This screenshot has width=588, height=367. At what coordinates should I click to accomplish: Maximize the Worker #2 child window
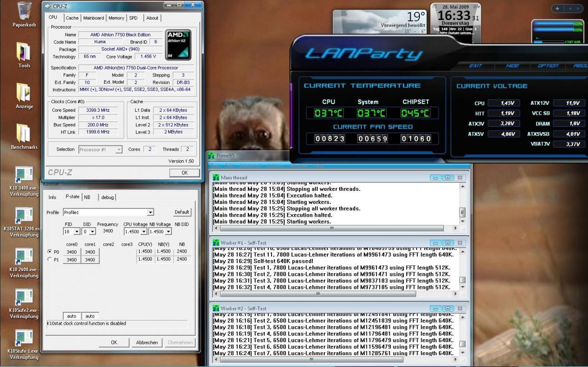(447, 308)
